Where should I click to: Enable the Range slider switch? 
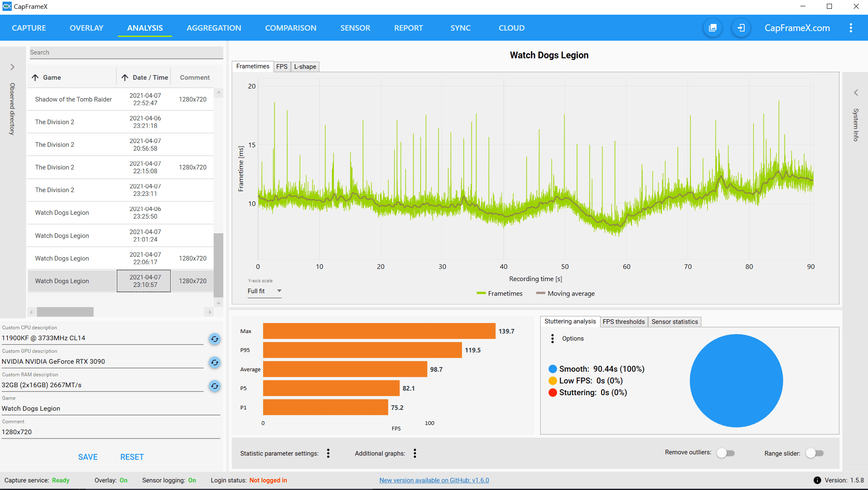click(x=815, y=453)
